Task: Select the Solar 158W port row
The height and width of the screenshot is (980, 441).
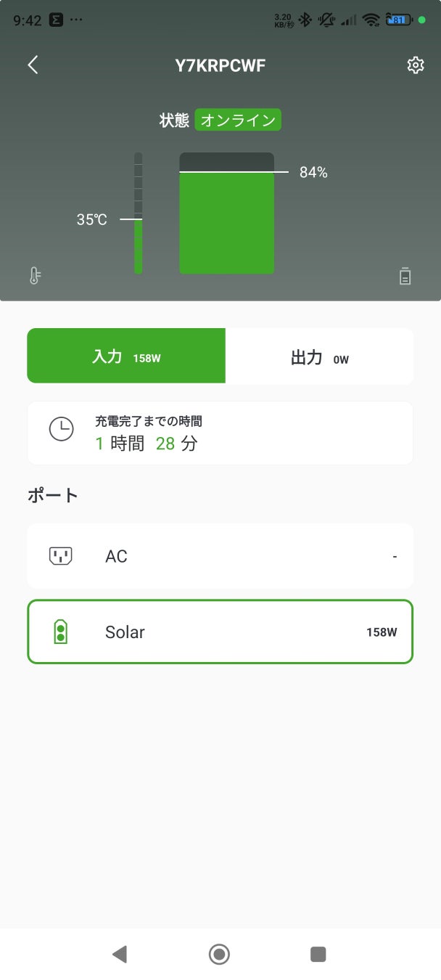Action: coord(220,632)
